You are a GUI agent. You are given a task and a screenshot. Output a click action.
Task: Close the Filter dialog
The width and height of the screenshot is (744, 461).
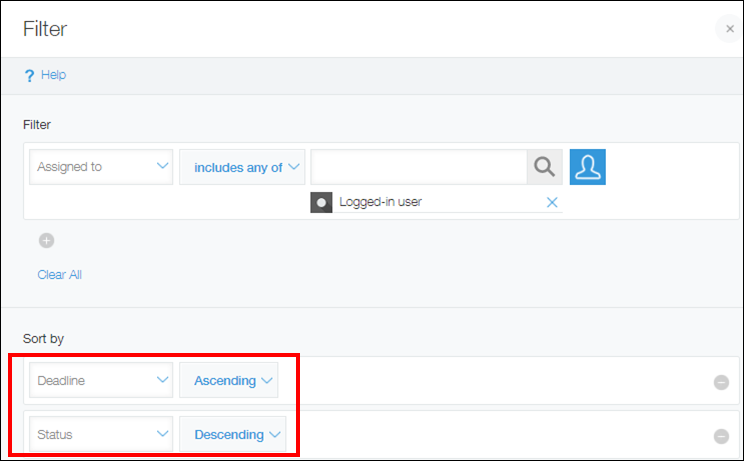point(728,29)
